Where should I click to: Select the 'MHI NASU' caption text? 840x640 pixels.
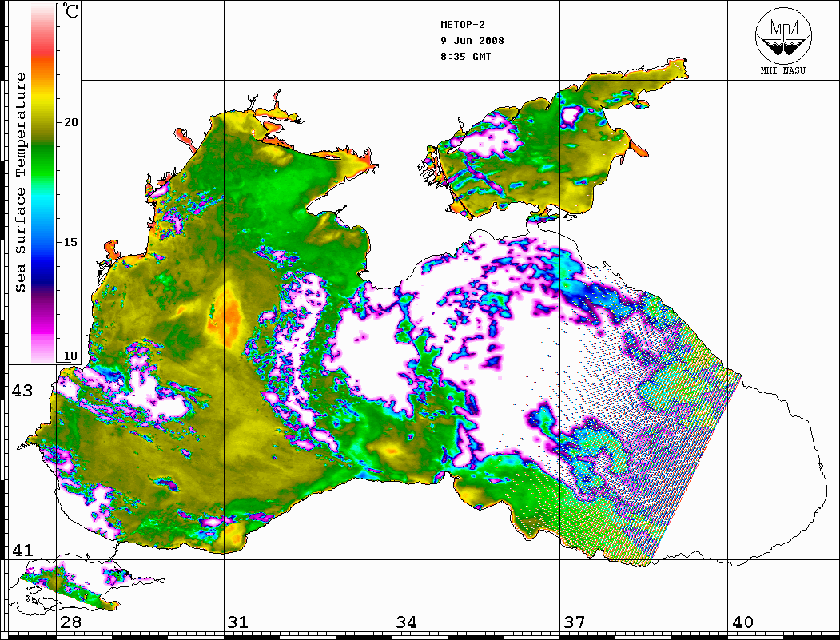click(x=782, y=70)
